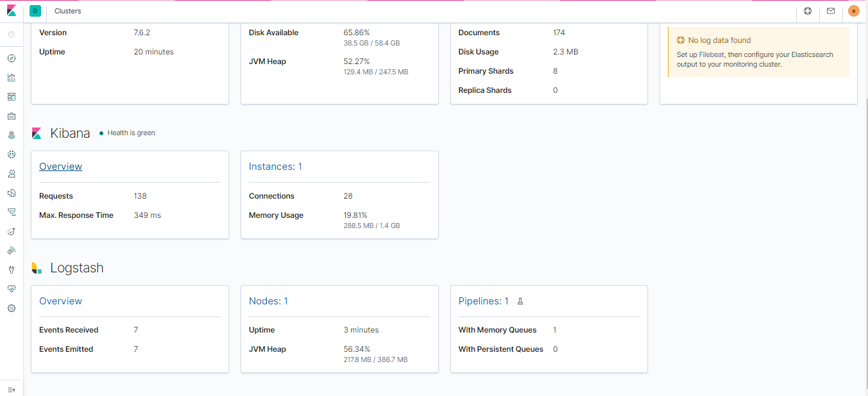
Task: Click the '129.4 MB / 247.5 MB' text
Action: point(376,72)
